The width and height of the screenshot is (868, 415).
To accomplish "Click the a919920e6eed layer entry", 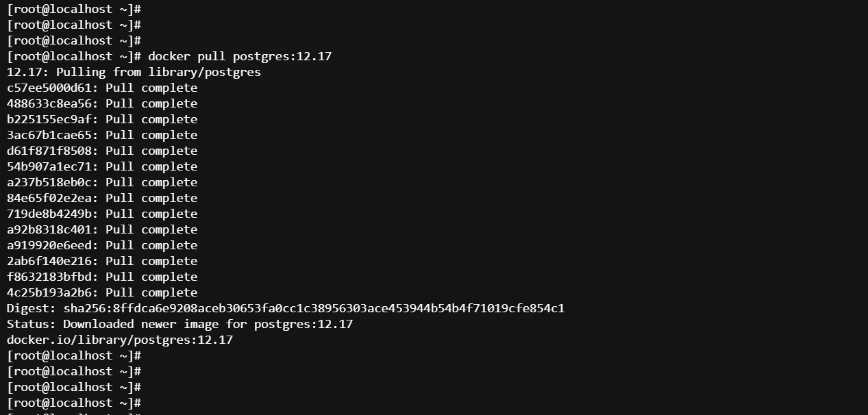I will pos(102,245).
